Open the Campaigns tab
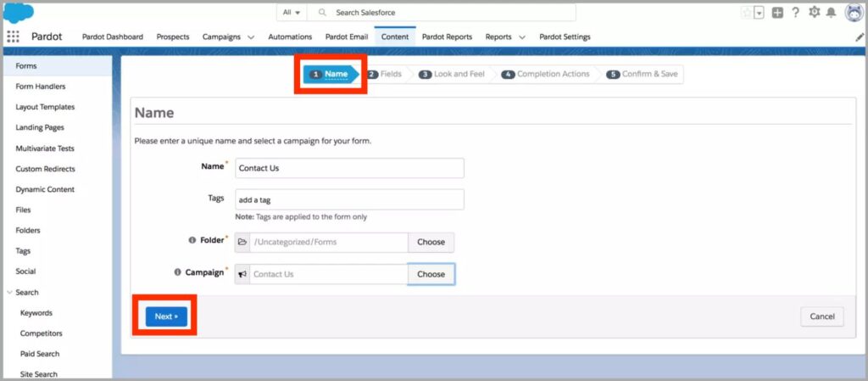This screenshot has width=868, height=381. pyautogui.click(x=221, y=36)
